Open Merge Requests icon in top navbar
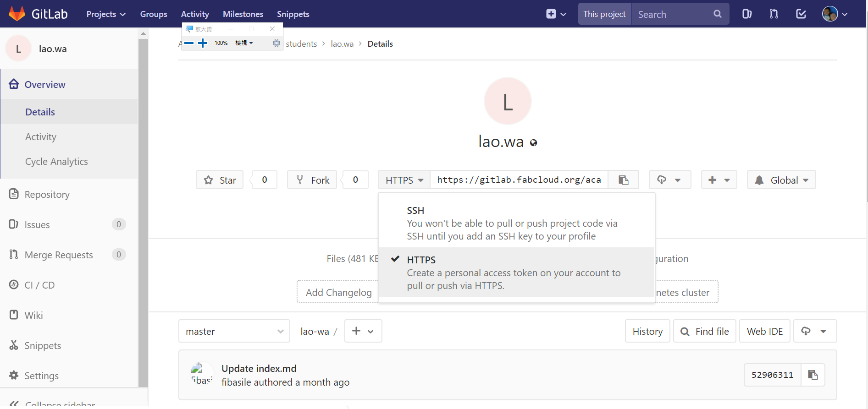868x409 pixels. click(x=774, y=14)
